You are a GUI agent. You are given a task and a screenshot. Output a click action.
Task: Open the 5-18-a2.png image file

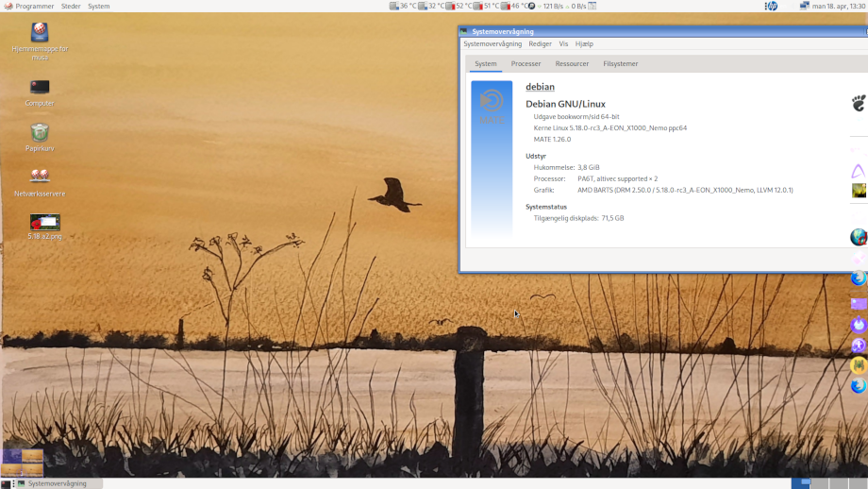(44, 223)
